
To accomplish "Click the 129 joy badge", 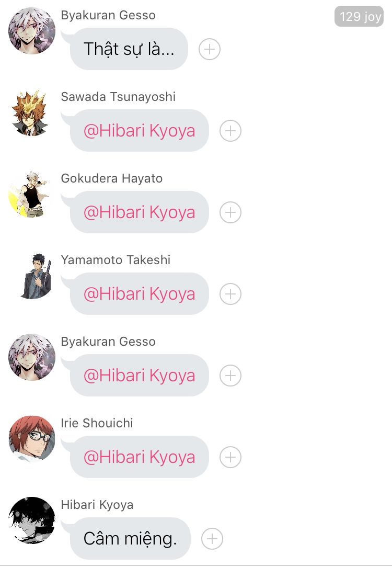I will click(359, 16).
